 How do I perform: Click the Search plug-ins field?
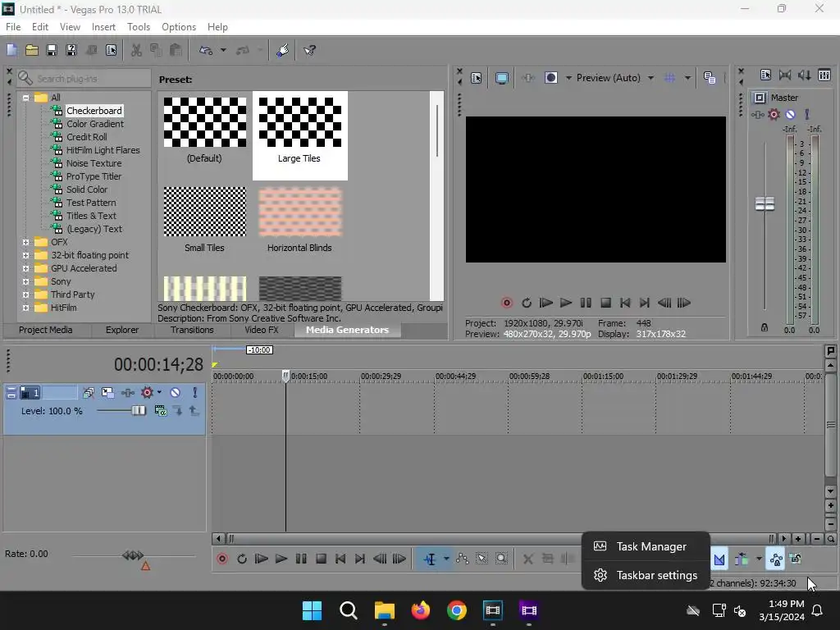[x=84, y=79]
